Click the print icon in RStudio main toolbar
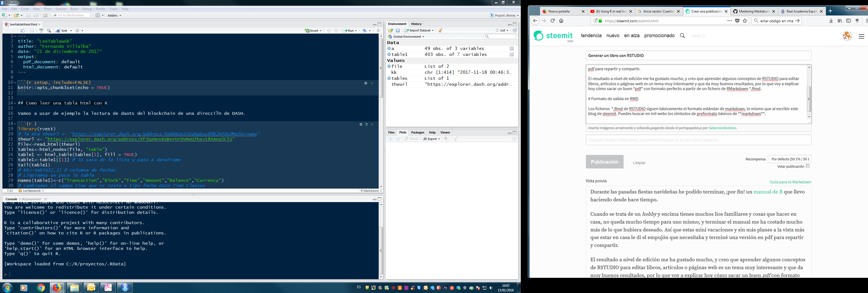The height and width of the screenshot is (293, 868). point(45,15)
